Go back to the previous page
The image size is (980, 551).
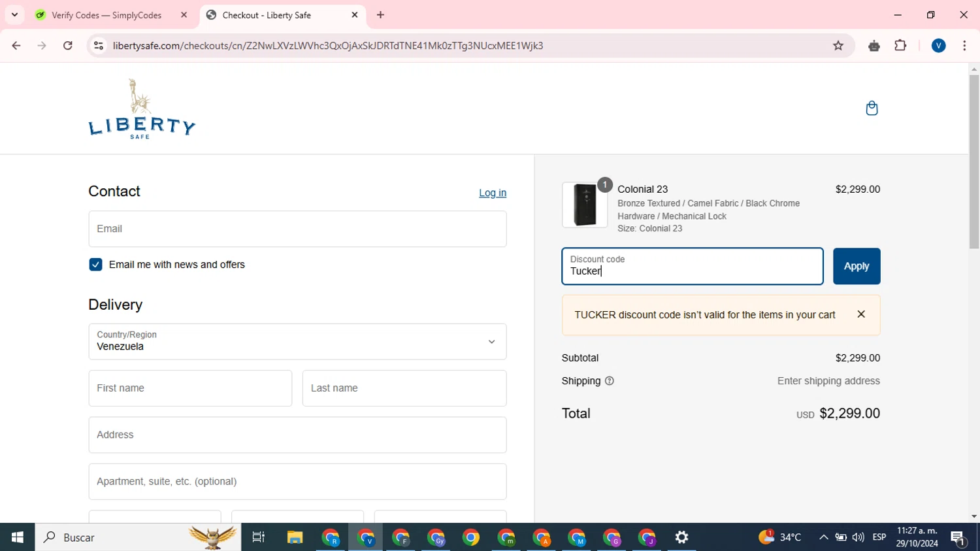tap(16, 46)
